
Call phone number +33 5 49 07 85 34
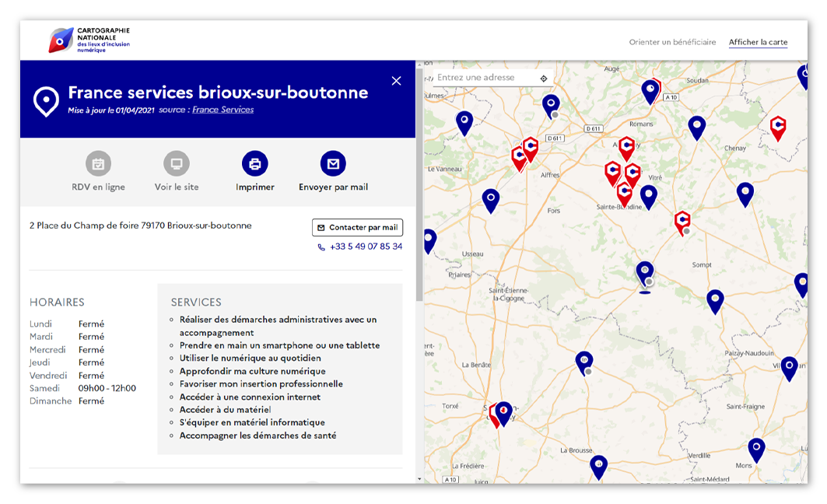tap(360, 247)
